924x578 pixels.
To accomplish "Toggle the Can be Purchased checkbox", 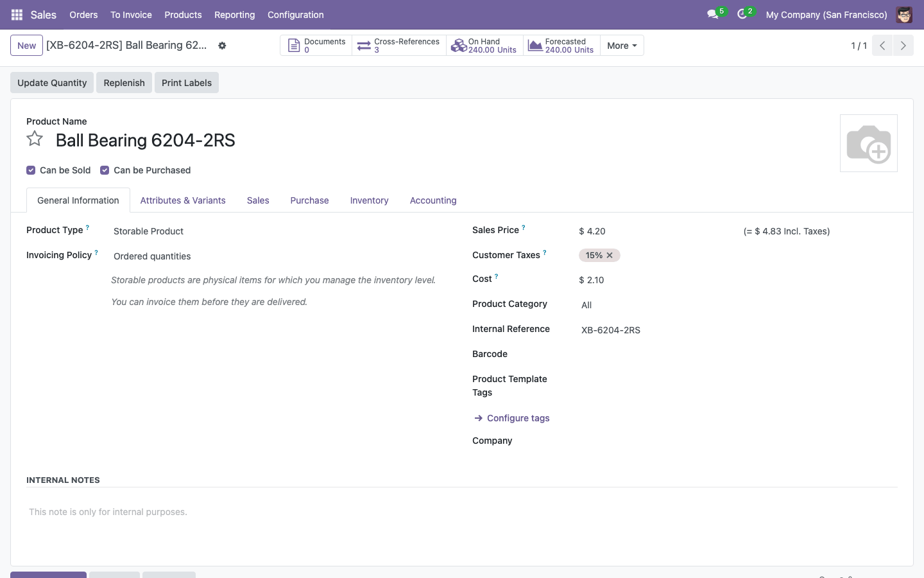I will pos(105,170).
